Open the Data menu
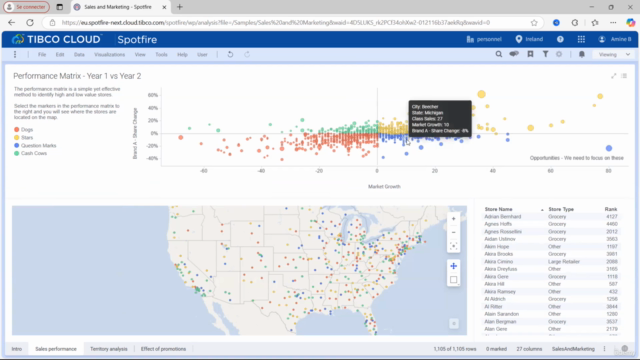640x360 pixels. [x=79, y=54]
